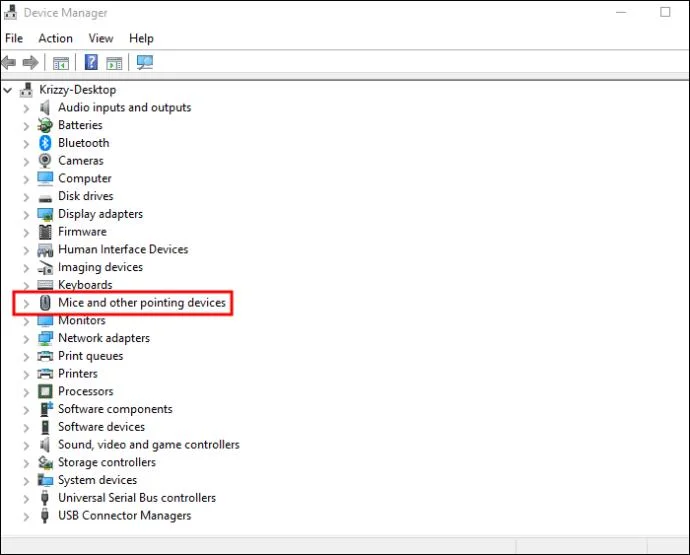
Task: Click the Disk drives icon
Action: [45, 198]
